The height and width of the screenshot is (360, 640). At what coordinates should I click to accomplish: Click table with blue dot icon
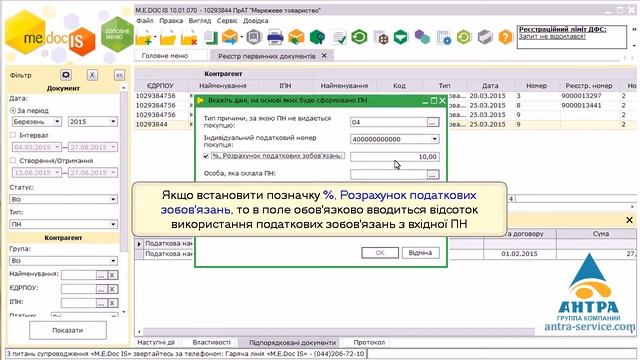pos(443,38)
